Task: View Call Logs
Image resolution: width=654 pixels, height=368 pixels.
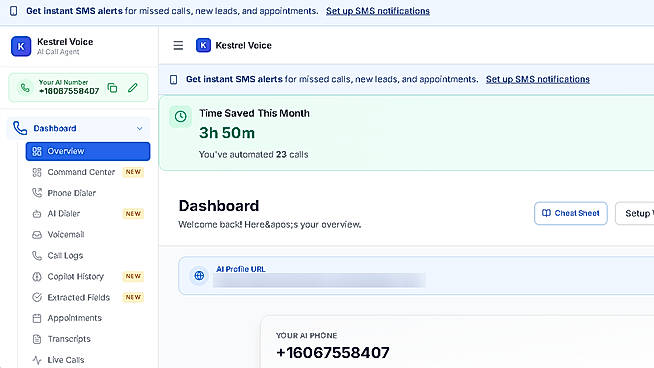Action: coord(88,255)
